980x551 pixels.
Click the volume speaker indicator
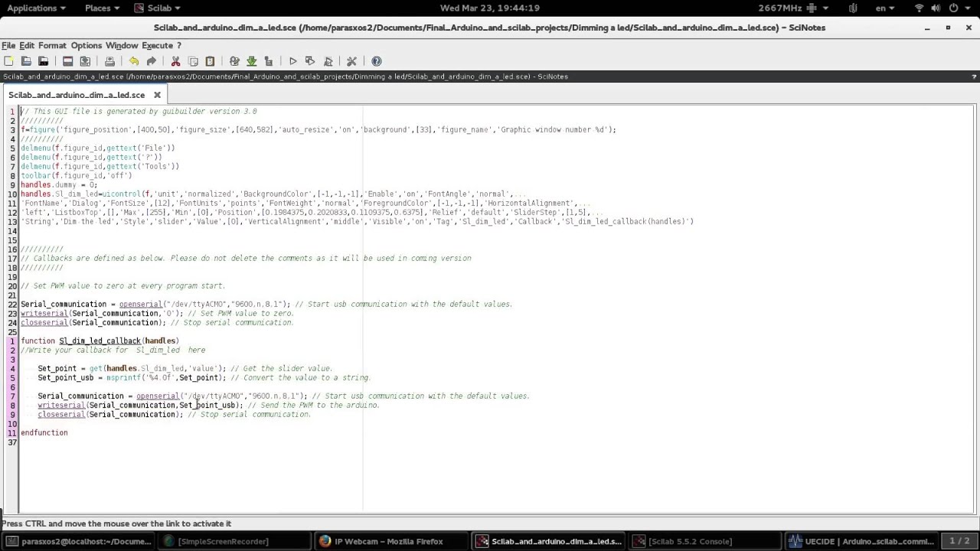point(936,8)
